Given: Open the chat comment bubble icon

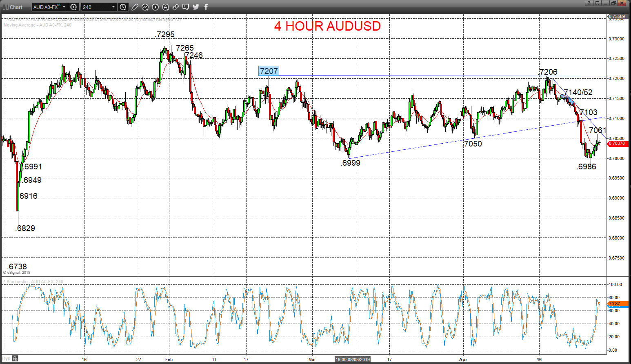Looking at the screenshot, I should pos(186,7).
